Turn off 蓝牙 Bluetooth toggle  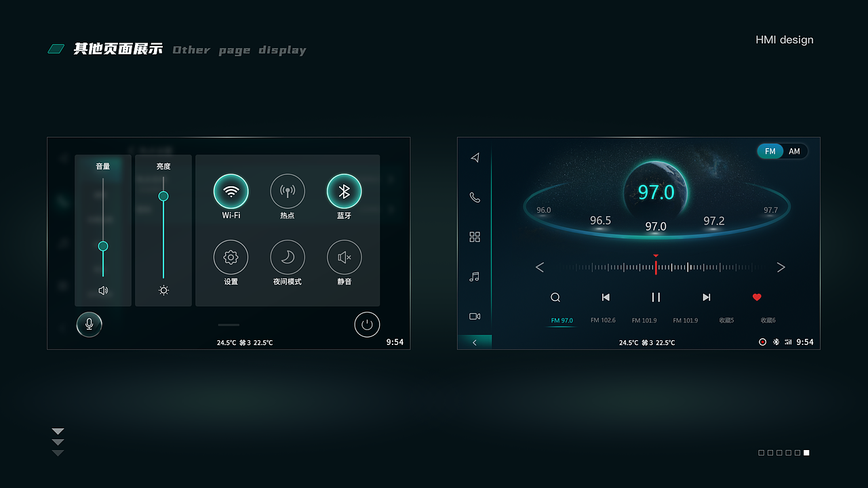(344, 192)
